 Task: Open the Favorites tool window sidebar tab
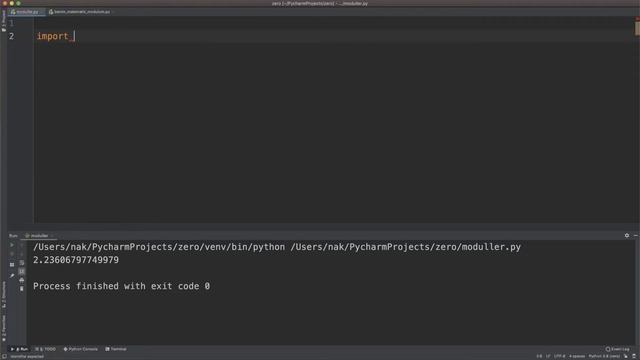[x=4, y=329]
